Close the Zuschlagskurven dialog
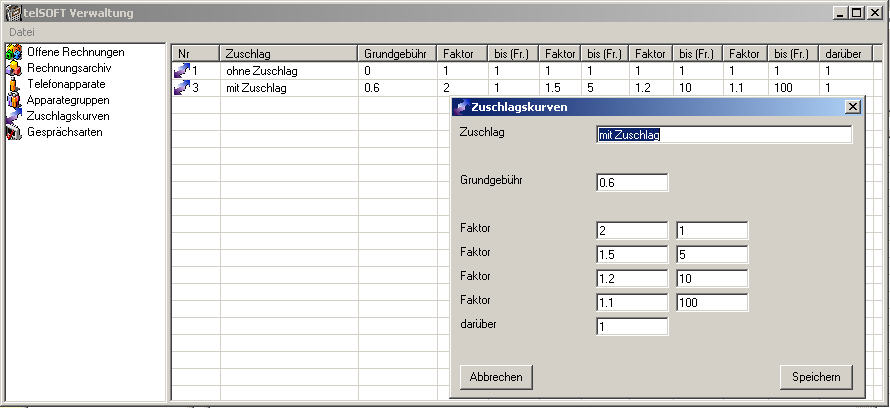This screenshot has height=408, width=890. [853, 107]
